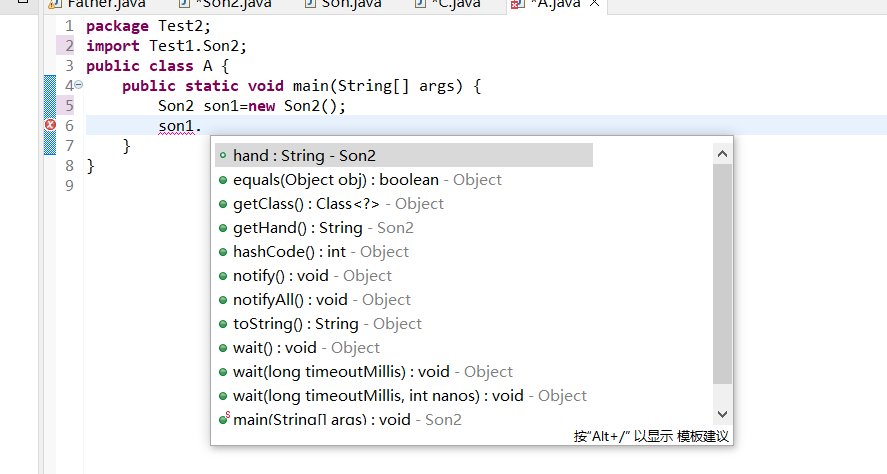Click line number 5 in the gutter
Viewport: 887px width, 474px height.
(69, 106)
